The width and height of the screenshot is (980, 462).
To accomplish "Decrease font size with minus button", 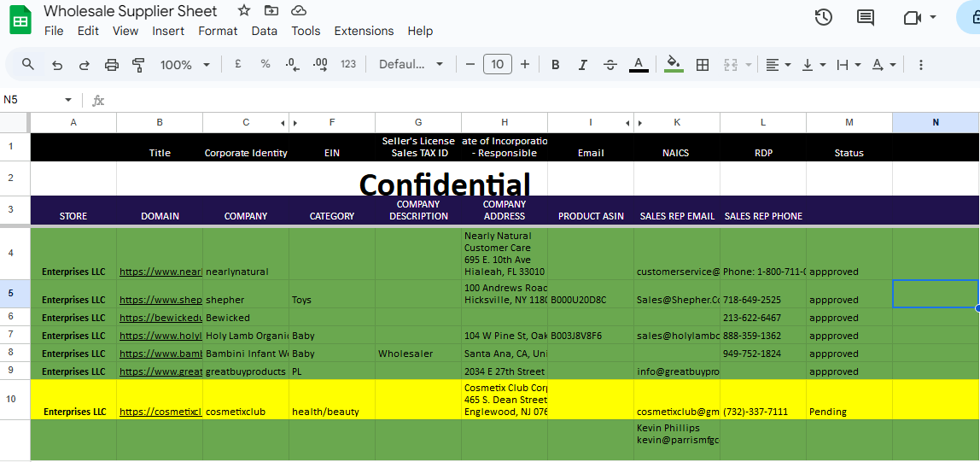I will point(470,64).
